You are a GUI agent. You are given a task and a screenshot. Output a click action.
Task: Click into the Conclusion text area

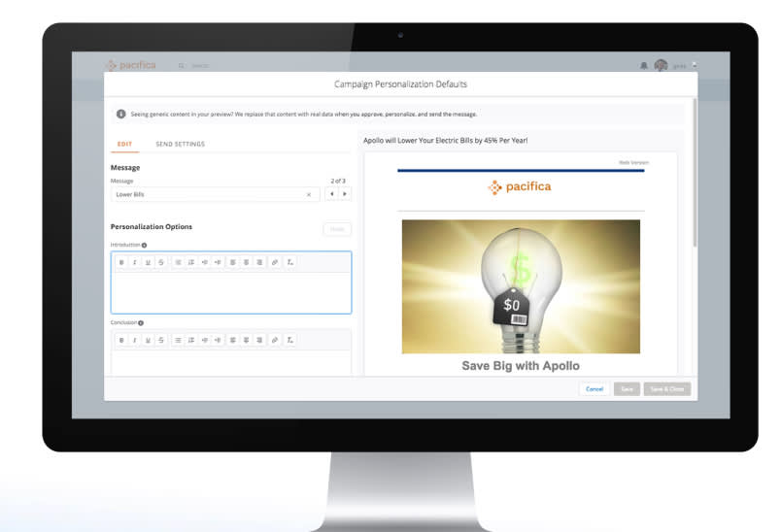pos(231,363)
